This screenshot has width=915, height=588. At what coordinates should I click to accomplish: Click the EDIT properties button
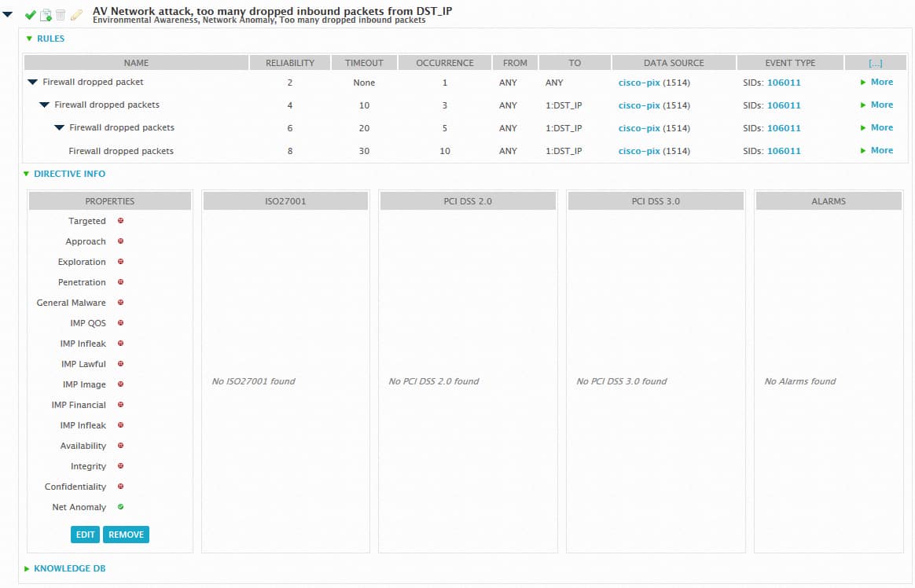point(85,535)
